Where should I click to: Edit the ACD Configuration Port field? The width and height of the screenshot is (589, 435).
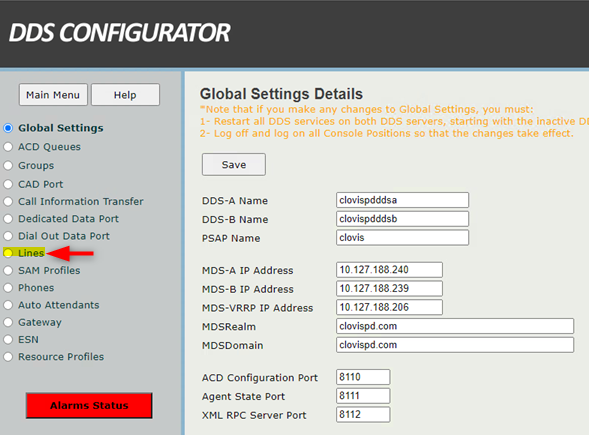coord(363,377)
